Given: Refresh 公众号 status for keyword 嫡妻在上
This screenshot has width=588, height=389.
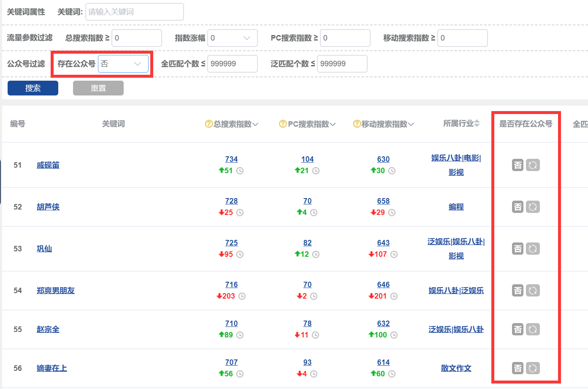Looking at the screenshot, I should pos(533,368).
